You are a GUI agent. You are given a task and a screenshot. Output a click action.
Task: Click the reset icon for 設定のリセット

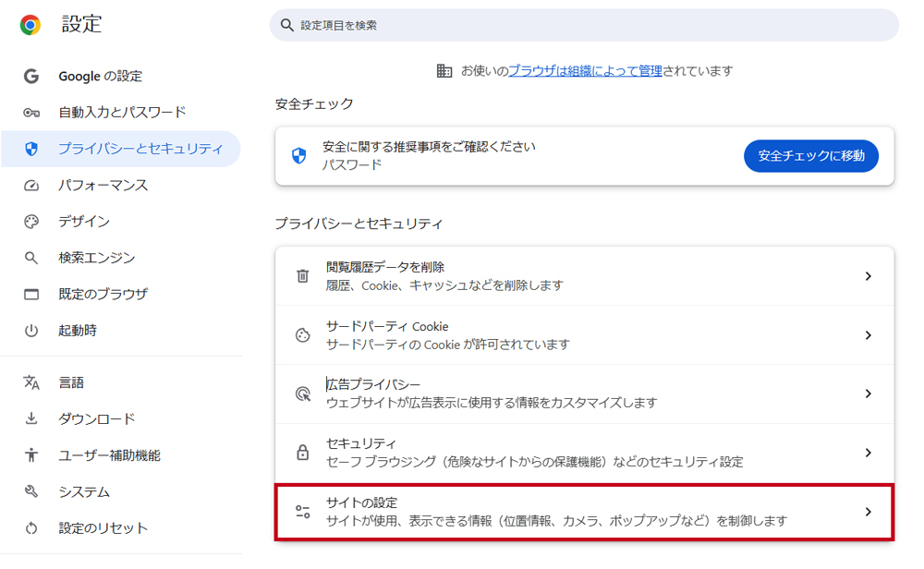coord(31,528)
